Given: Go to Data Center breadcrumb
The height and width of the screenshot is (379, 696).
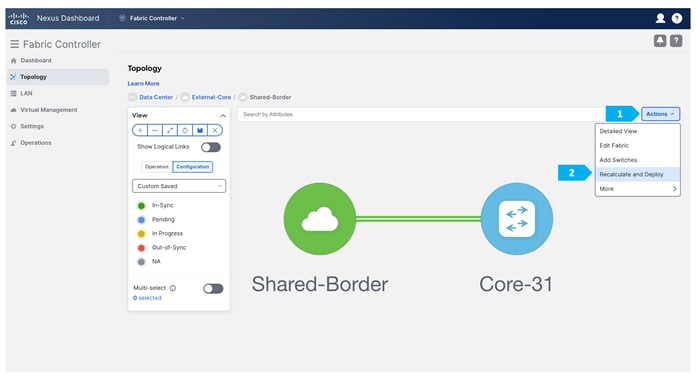Looking at the screenshot, I should click(x=156, y=97).
